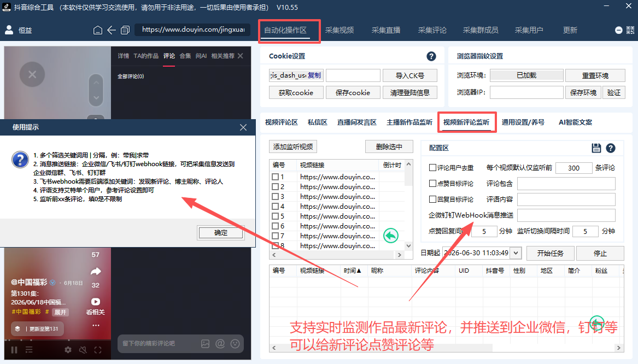
Task: Tick the checkbox for video row 1
Action: point(275,177)
